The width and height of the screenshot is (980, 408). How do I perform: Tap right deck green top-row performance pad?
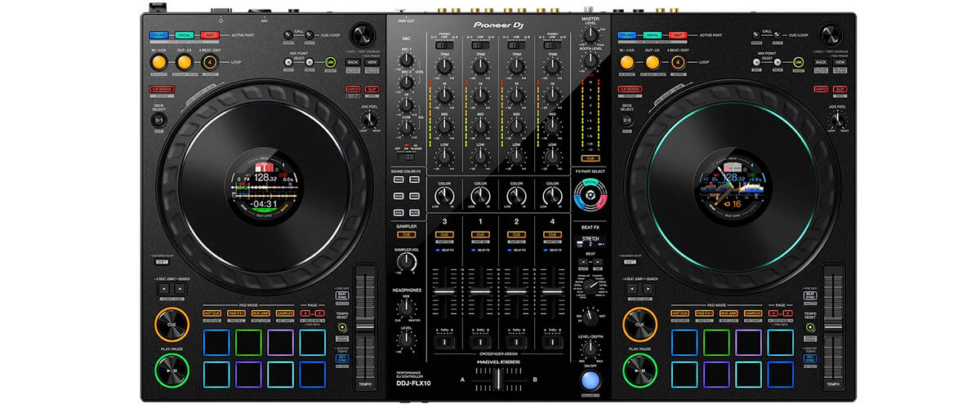pos(717,342)
